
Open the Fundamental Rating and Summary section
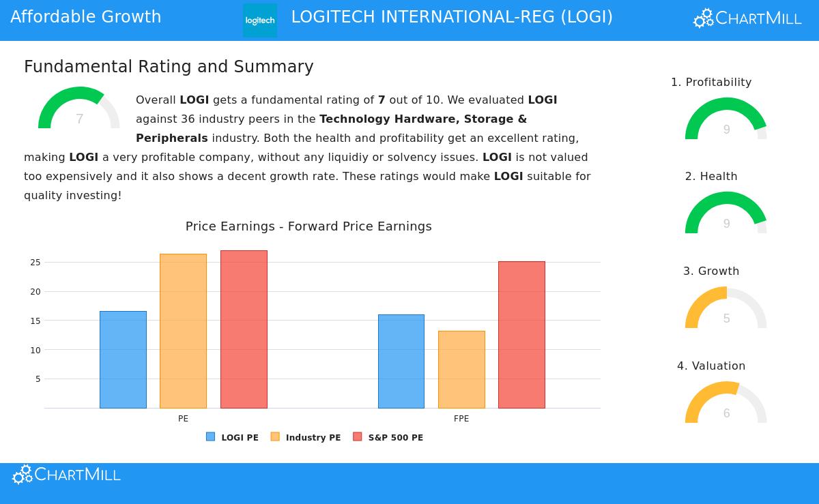pos(169,66)
